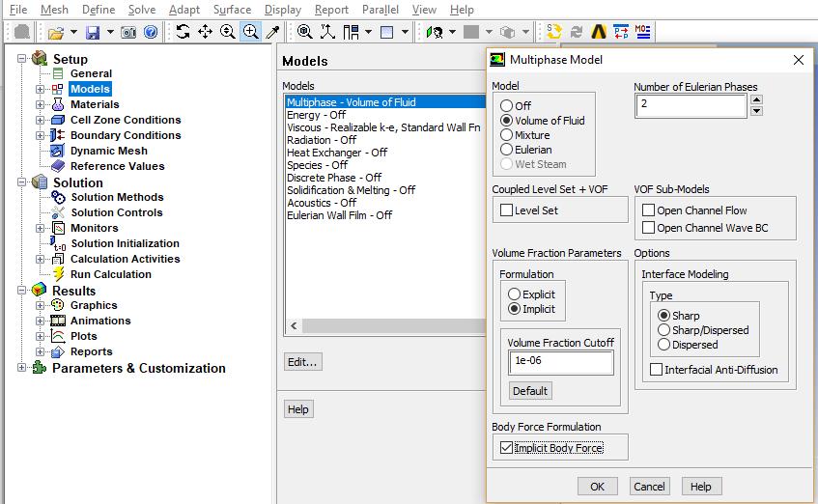Click the axes orientation icon

pyautogui.click(x=327, y=33)
